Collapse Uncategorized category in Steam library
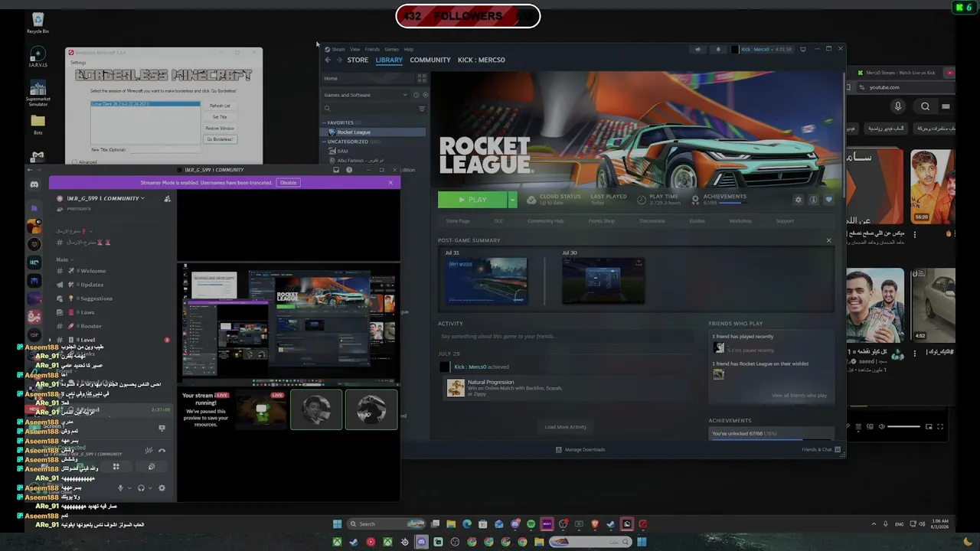The image size is (980, 551). click(324, 142)
